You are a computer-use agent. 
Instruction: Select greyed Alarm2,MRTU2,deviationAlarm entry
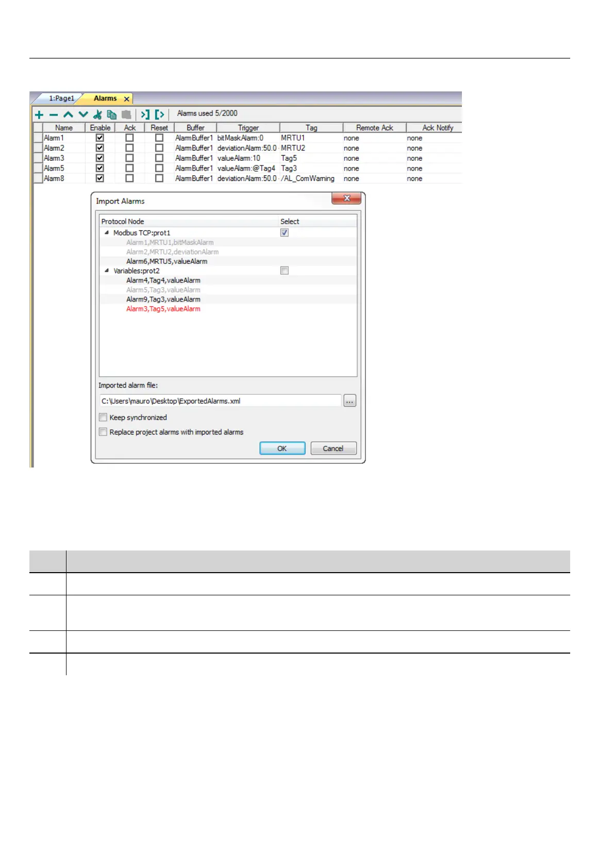point(172,252)
